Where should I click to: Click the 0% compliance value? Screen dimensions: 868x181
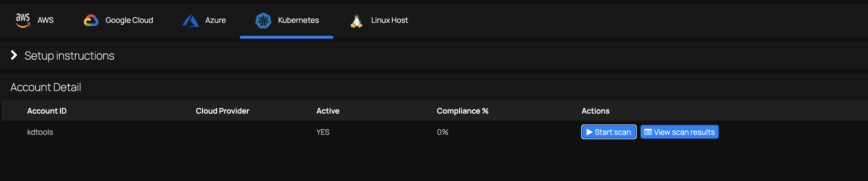click(x=442, y=132)
